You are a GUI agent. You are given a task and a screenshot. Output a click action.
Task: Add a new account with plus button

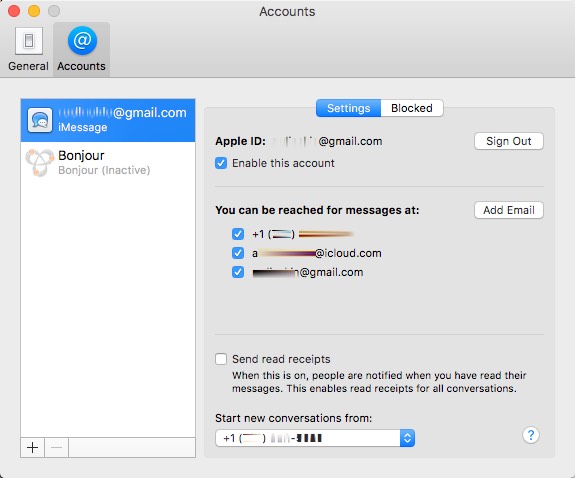[33, 448]
